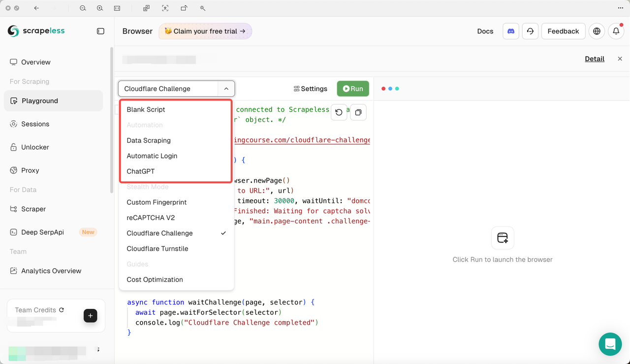Select Automatic Login template
This screenshot has height=364, width=630.
176,156
